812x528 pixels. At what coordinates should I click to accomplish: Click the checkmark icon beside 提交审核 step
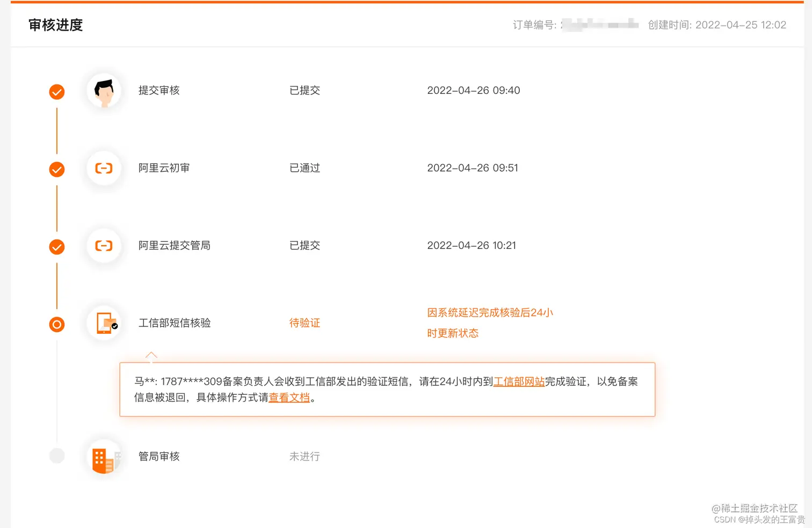pyautogui.click(x=56, y=92)
